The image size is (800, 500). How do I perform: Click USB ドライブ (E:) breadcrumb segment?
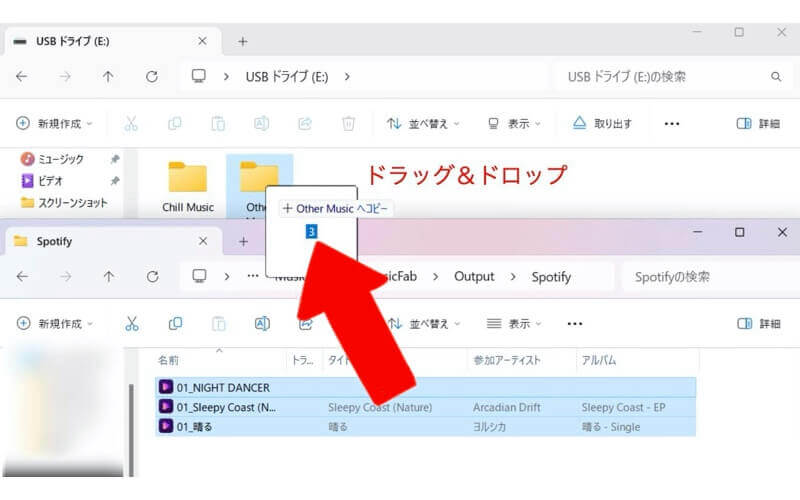click(287, 77)
